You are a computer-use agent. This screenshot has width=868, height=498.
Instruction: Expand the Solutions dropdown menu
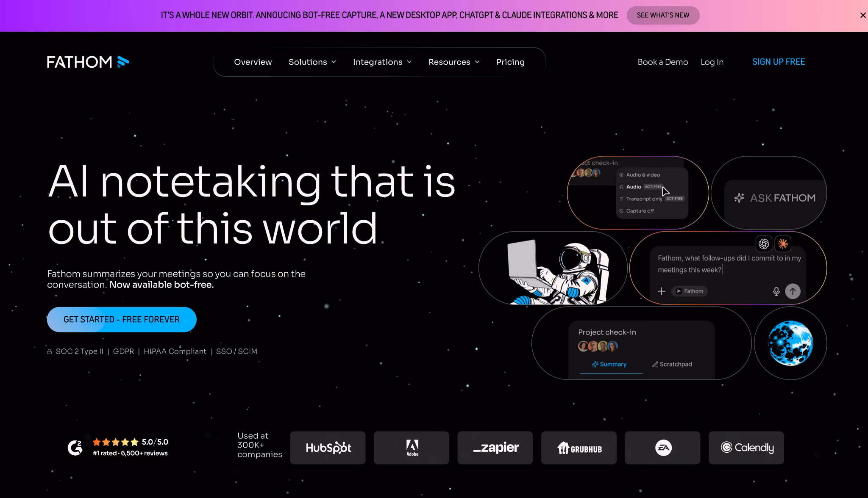coord(312,62)
